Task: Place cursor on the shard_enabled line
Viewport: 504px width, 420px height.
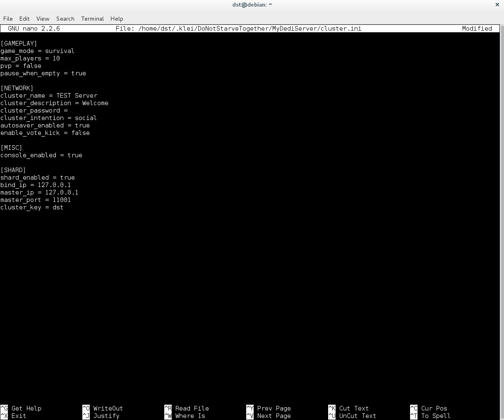Action: 38,178
